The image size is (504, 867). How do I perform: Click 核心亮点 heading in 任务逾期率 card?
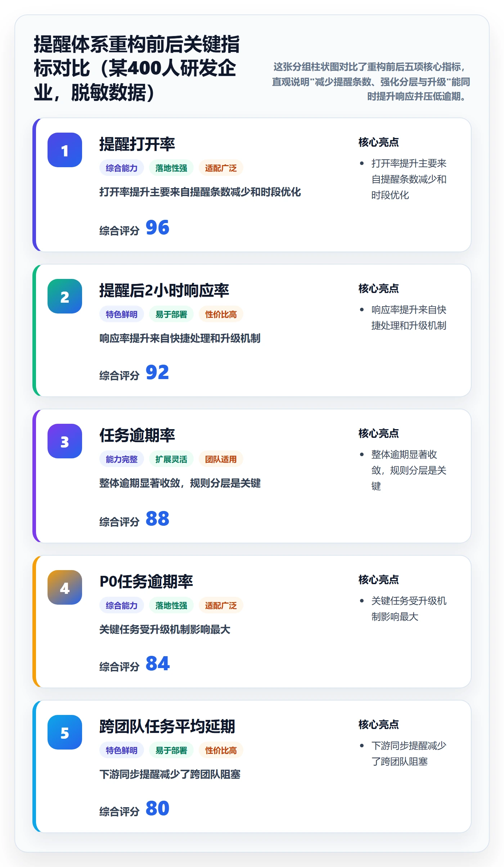coord(379,433)
